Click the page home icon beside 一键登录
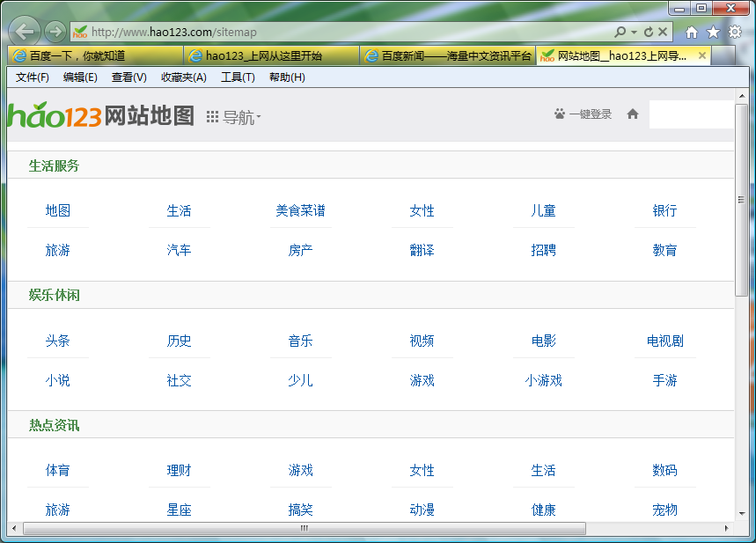Screen dimensions: 756x543 tap(633, 114)
